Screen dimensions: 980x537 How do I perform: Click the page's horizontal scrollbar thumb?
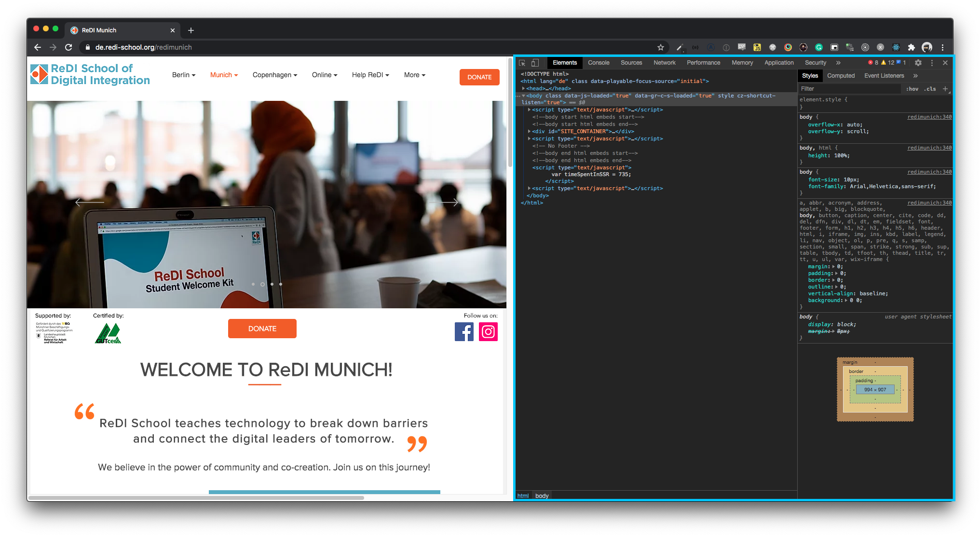coord(196,497)
